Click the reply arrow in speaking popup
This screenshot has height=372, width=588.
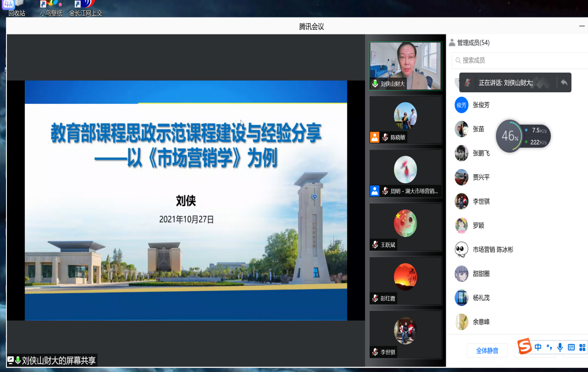(564, 83)
